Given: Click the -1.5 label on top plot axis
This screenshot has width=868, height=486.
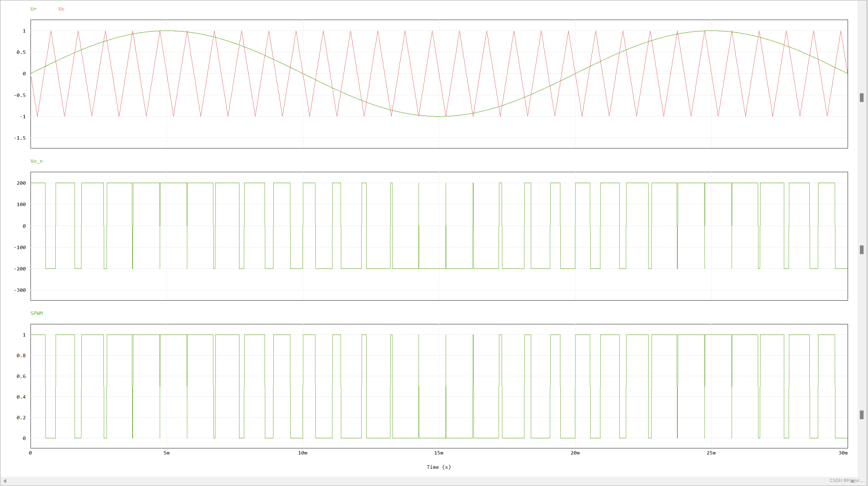Looking at the screenshot, I should click(x=20, y=138).
